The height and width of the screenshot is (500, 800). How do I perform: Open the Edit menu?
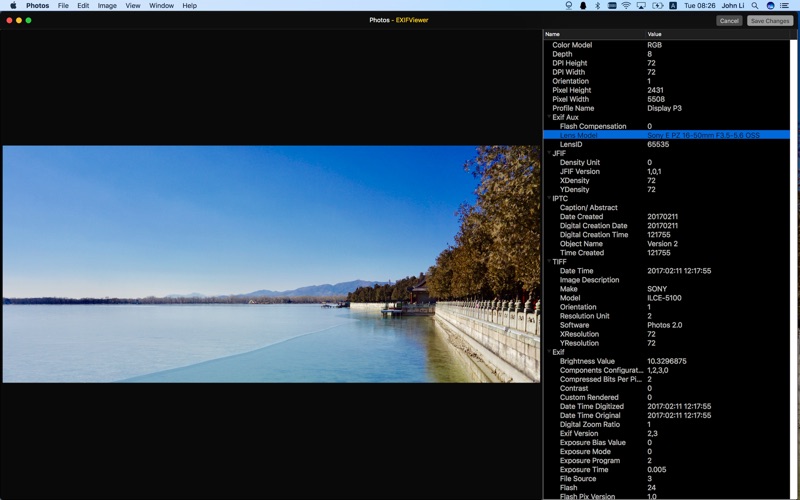83,6
